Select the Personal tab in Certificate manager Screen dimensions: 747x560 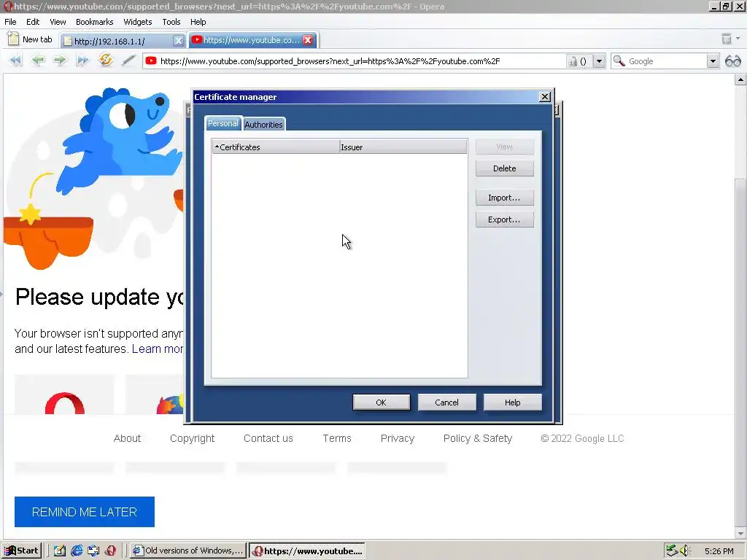[x=223, y=123]
